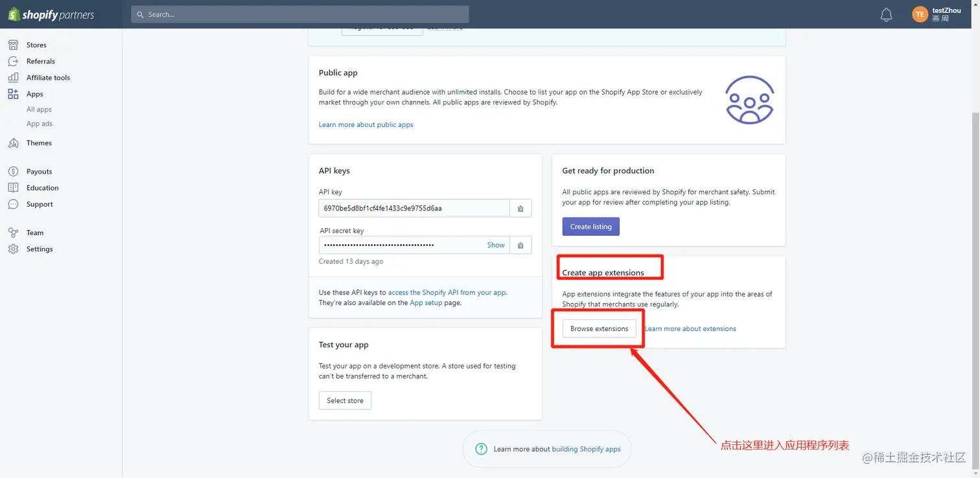Screen dimensions: 980x478
Task: Click the Education book icon
Action: (13, 187)
